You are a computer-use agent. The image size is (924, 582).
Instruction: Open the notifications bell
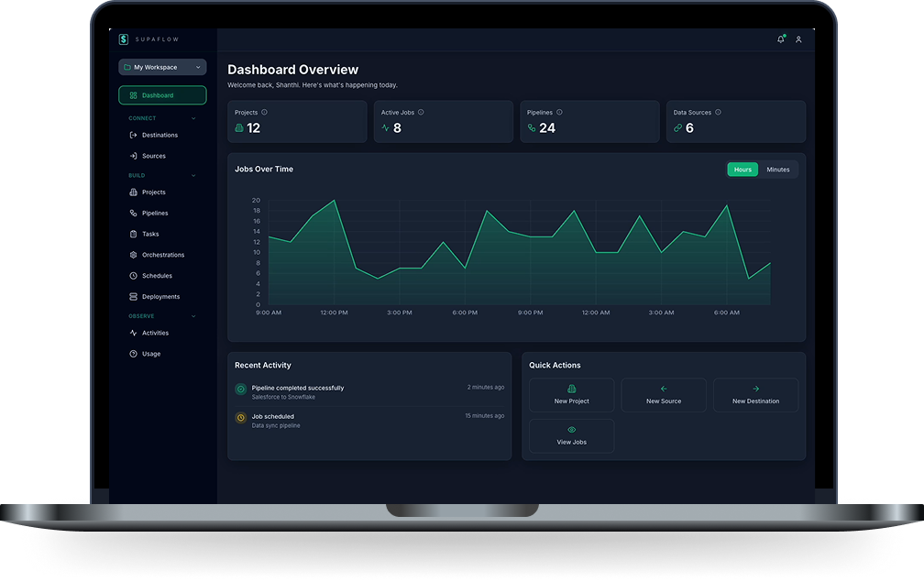[781, 39]
